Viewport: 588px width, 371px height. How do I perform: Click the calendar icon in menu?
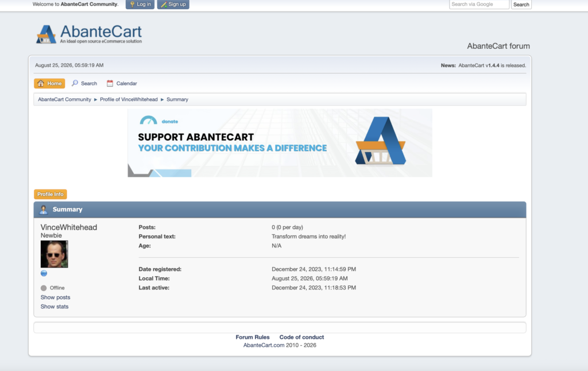tap(110, 83)
